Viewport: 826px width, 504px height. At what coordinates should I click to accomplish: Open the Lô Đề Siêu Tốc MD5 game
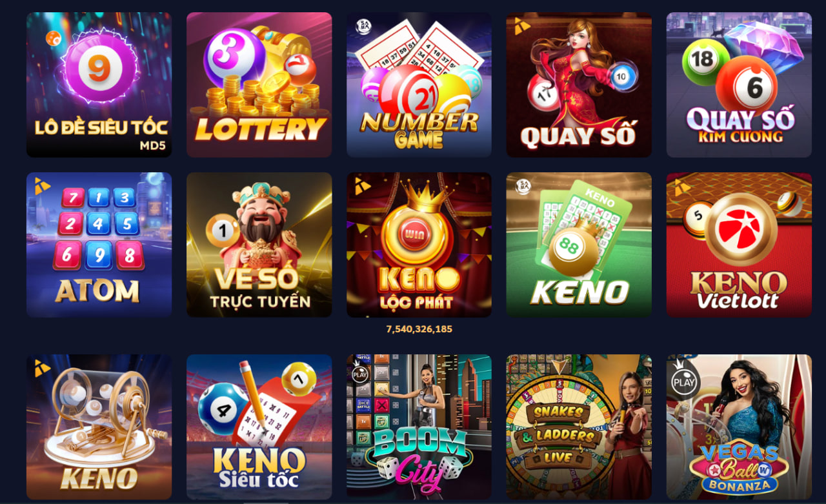tap(99, 85)
